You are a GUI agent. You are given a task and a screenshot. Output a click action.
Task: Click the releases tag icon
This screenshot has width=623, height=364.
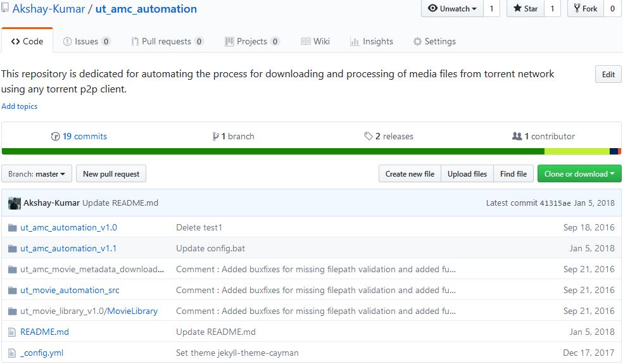(x=368, y=136)
